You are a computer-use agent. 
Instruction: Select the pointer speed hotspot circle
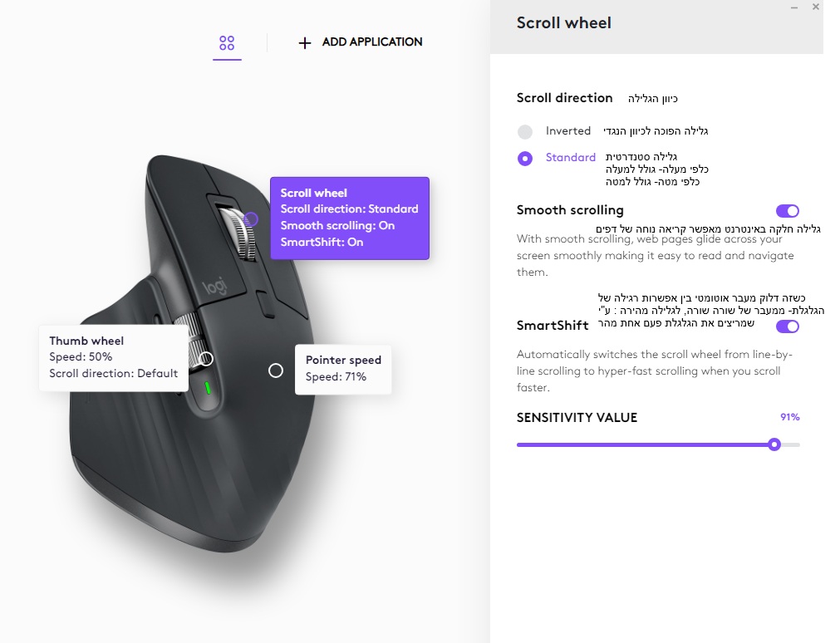point(275,371)
